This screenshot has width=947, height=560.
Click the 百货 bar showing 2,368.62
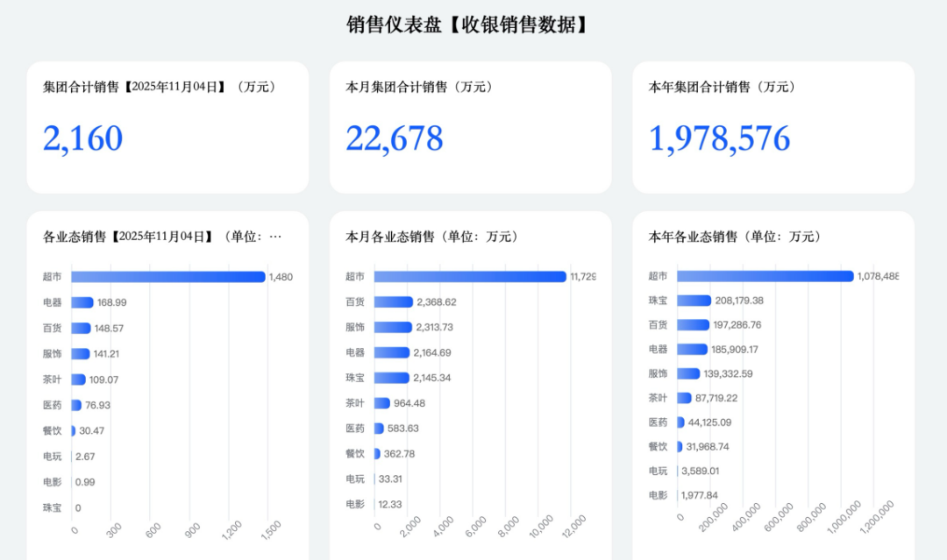coord(393,302)
